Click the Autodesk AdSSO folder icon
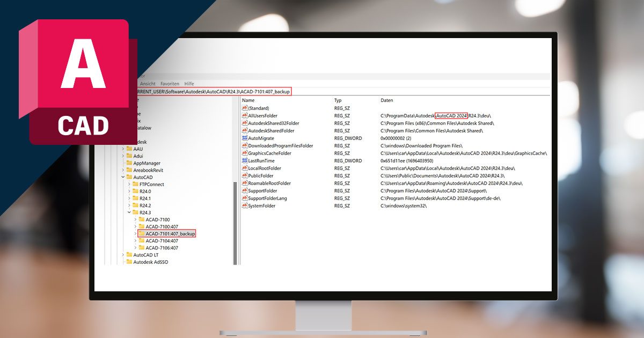Image resolution: width=644 pixels, height=338 pixels. pos(129,262)
